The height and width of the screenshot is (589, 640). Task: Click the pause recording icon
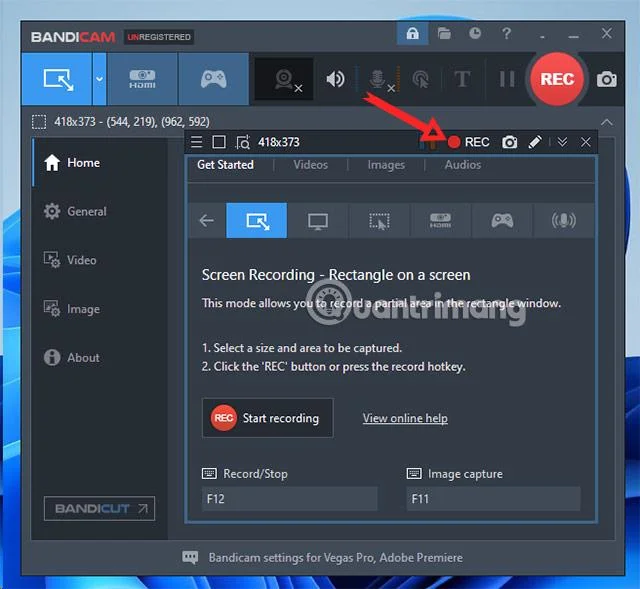coord(507,79)
